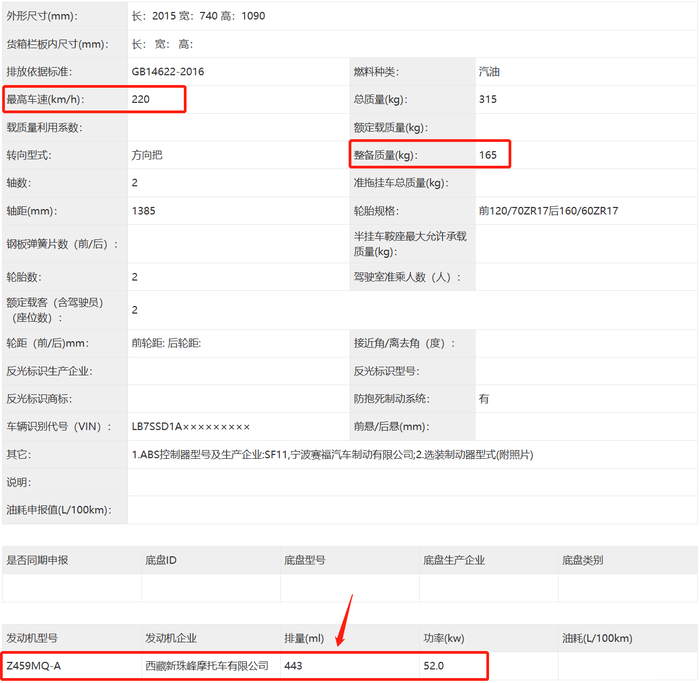The width and height of the screenshot is (700, 683).
Task: Click the tire specification 前120/70ZR17后160/60ZR17
Action: 548,211
